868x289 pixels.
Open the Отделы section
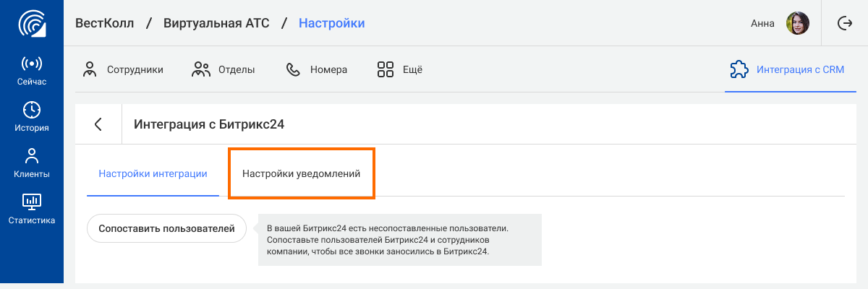pos(223,70)
